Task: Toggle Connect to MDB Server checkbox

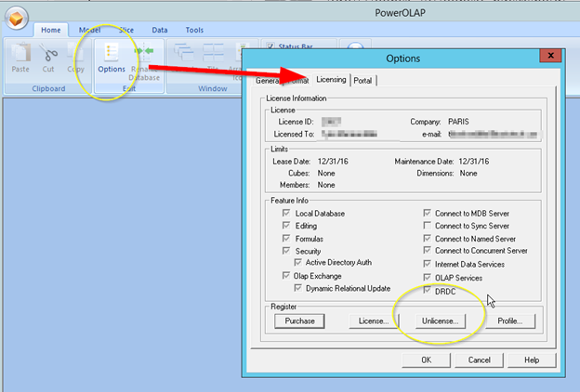Action: tap(428, 213)
